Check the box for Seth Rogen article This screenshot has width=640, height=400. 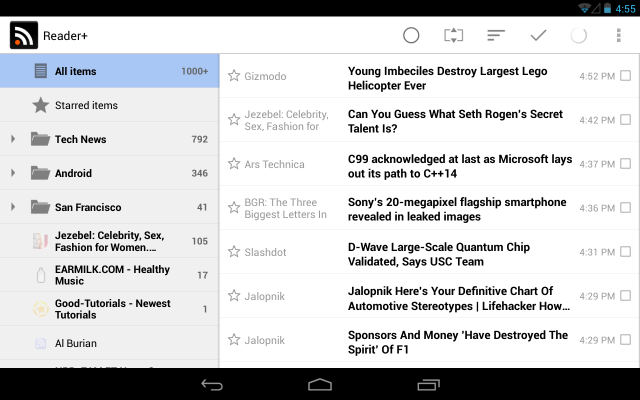pyautogui.click(x=625, y=120)
